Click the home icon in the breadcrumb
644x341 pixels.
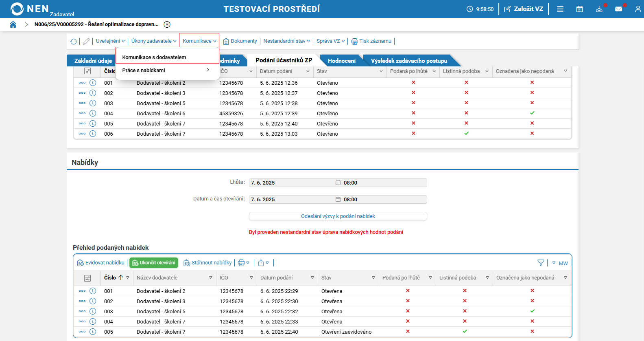click(13, 24)
